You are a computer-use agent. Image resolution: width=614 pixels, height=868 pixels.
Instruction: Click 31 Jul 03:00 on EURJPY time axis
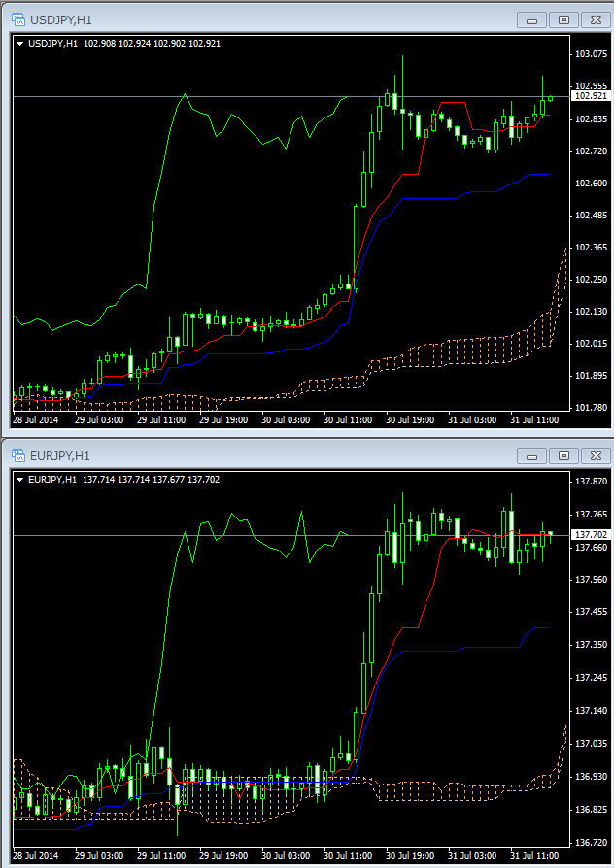472,855
